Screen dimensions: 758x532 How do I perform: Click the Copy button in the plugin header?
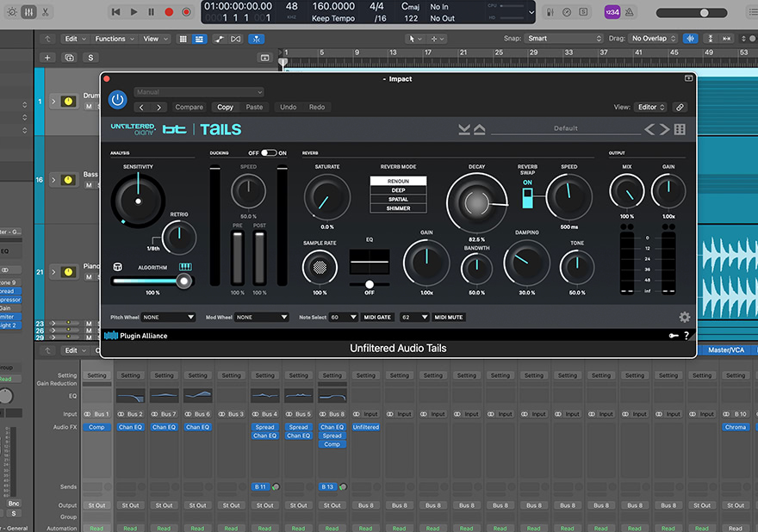click(x=225, y=108)
